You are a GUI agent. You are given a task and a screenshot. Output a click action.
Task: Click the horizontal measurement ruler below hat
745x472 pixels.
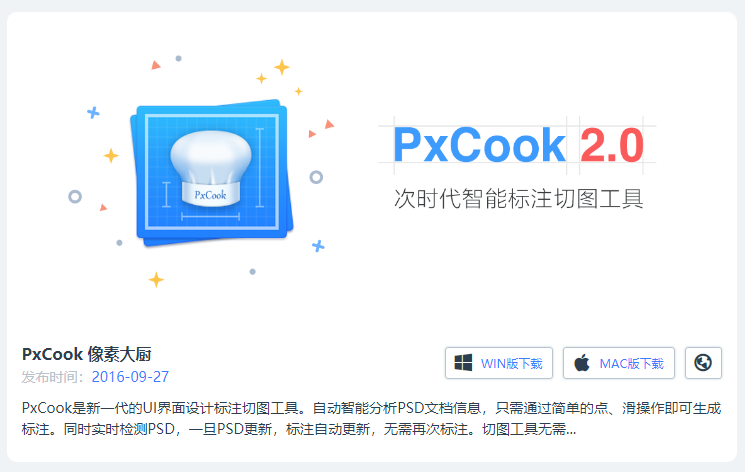pos(210,217)
